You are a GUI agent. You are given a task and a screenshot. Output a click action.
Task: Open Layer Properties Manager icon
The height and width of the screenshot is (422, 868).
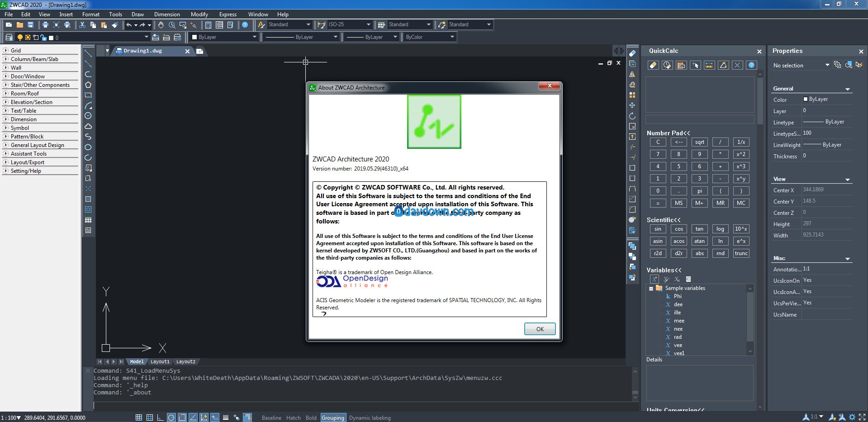click(x=9, y=37)
